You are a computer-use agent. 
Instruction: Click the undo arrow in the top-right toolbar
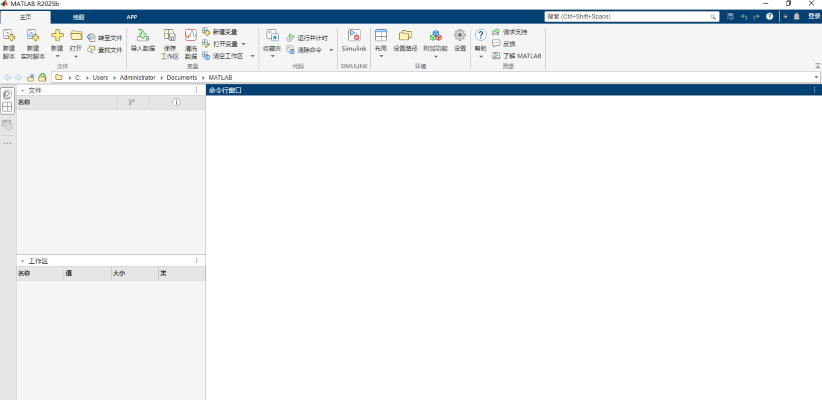click(744, 17)
